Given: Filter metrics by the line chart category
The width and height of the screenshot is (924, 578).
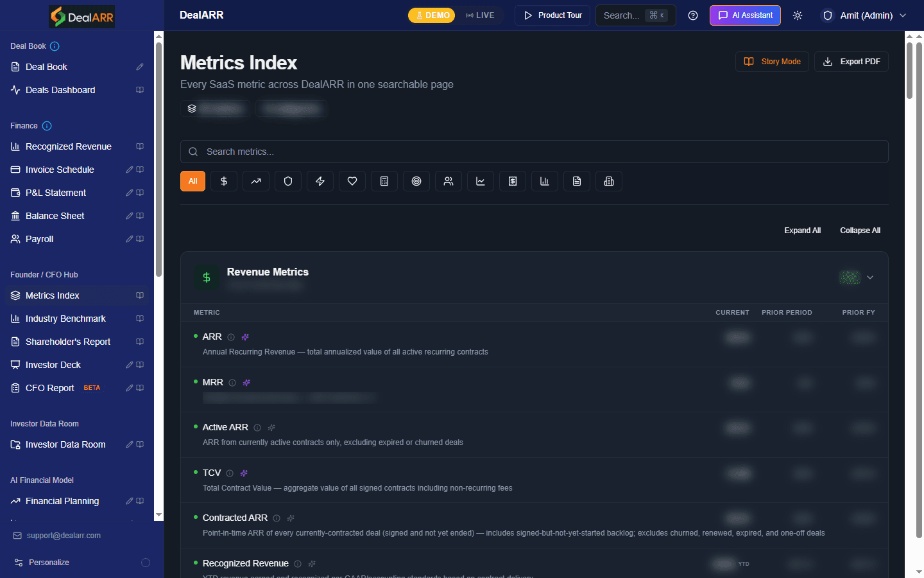Looking at the screenshot, I should [481, 181].
